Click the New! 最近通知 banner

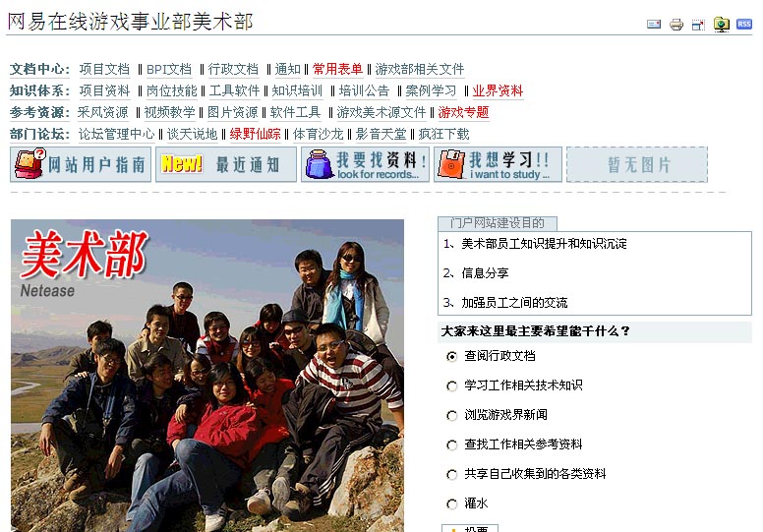tap(226, 164)
